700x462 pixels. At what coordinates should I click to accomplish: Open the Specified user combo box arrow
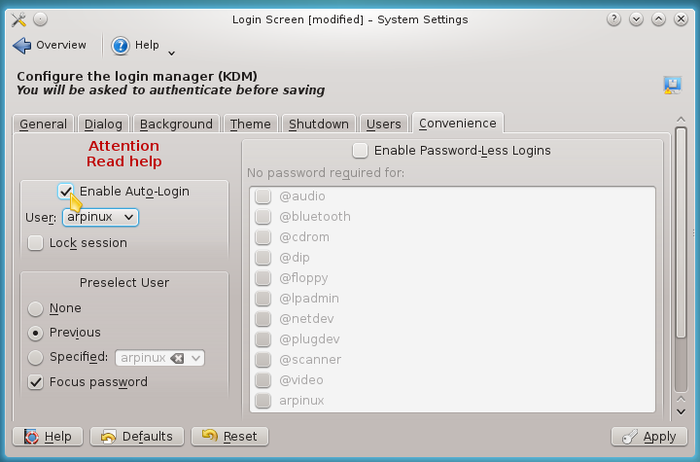coord(196,358)
